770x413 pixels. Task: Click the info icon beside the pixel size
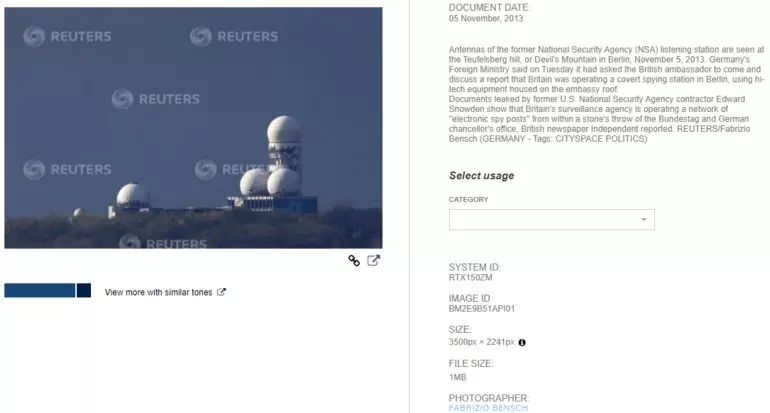tap(522, 343)
